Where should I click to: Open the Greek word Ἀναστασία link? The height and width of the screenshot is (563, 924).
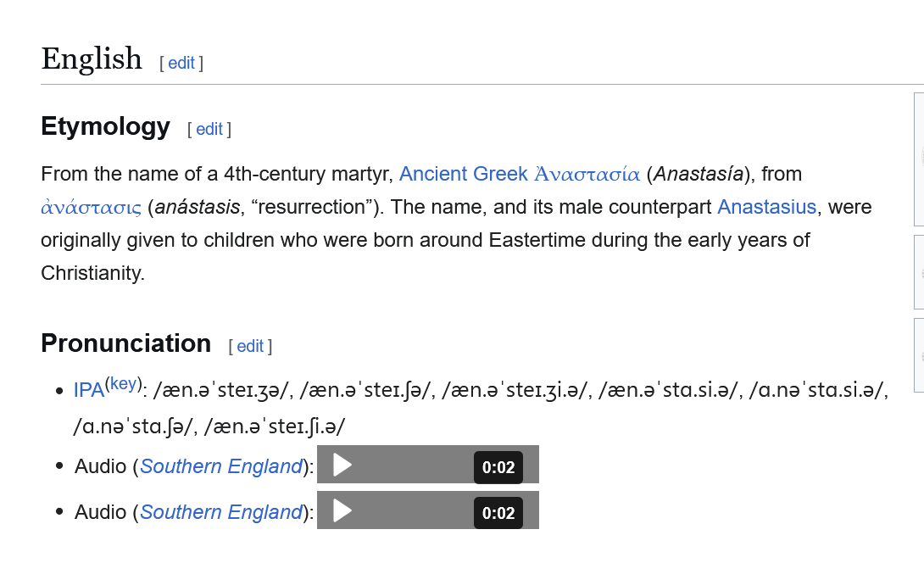coord(587,174)
